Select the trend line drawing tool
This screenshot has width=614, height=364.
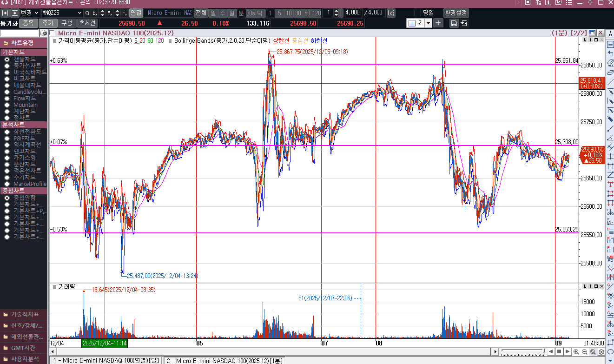(610, 82)
